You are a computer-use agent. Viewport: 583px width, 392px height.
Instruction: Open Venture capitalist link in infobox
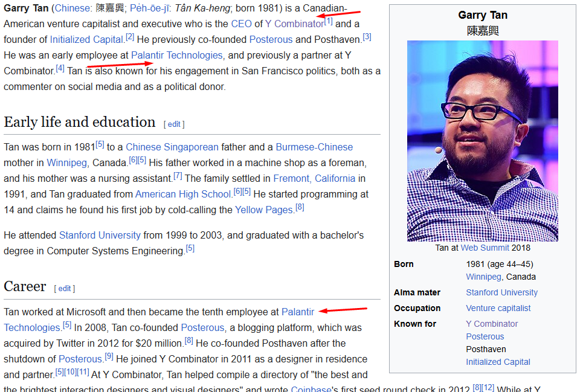coord(498,308)
